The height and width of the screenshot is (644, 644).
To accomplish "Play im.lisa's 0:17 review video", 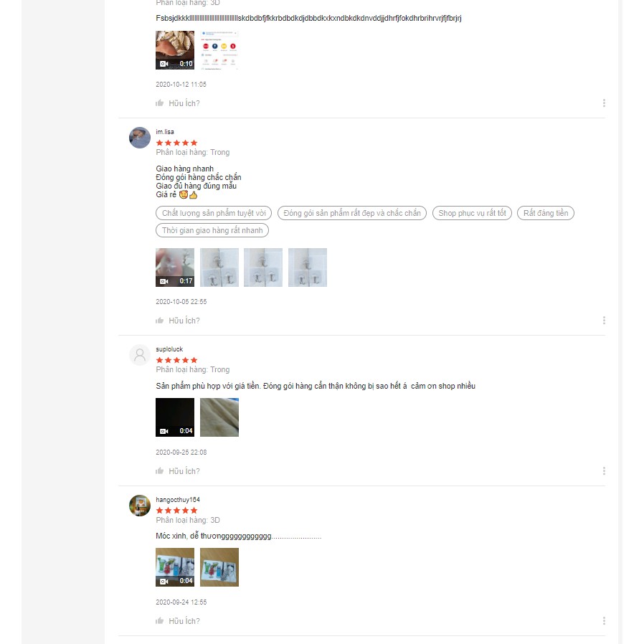I will click(x=175, y=267).
